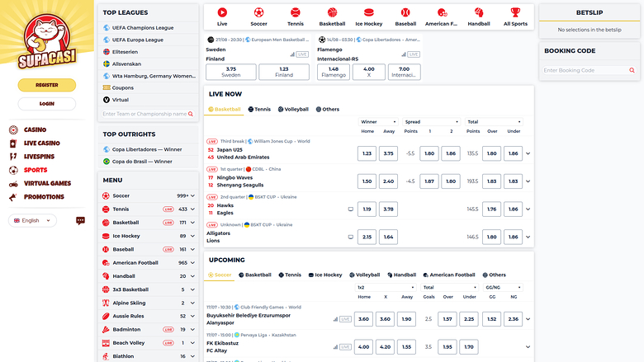Switch to the Volleyball tab in Live Now

(293, 109)
